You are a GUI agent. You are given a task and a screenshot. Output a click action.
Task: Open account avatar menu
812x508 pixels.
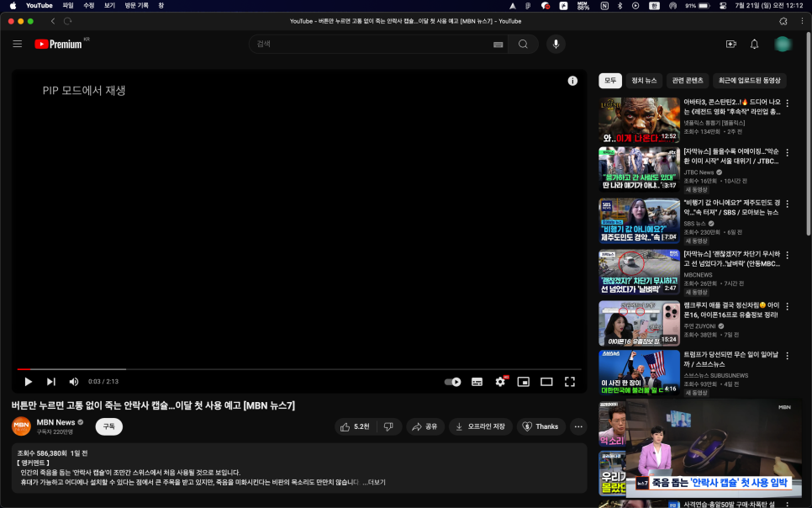[x=783, y=44]
